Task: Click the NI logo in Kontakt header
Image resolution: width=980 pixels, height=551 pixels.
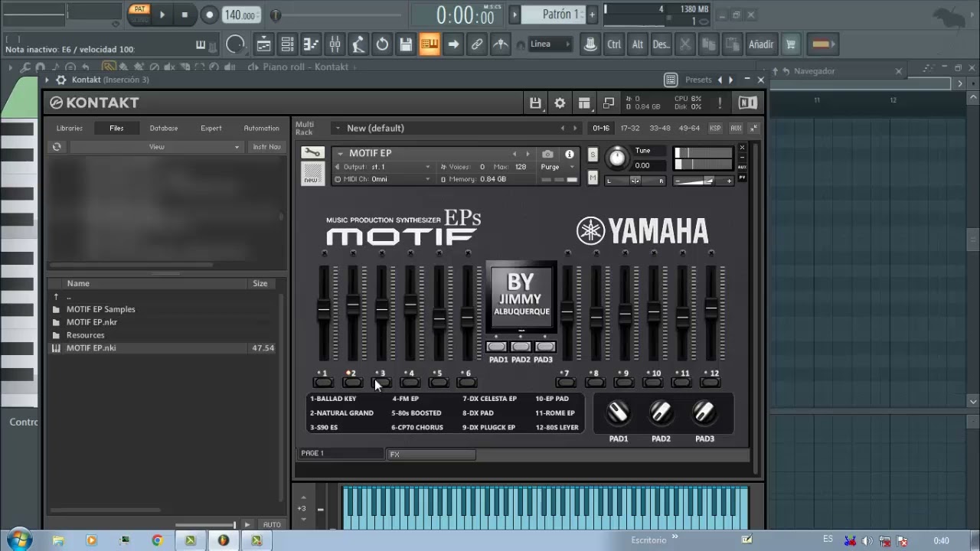Action: click(747, 103)
